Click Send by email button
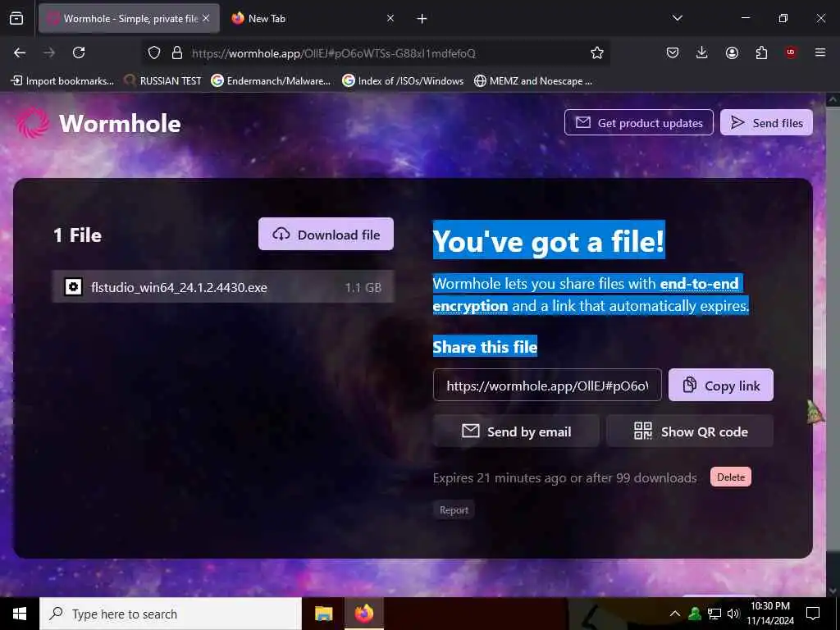The image size is (840, 630). point(516,431)
